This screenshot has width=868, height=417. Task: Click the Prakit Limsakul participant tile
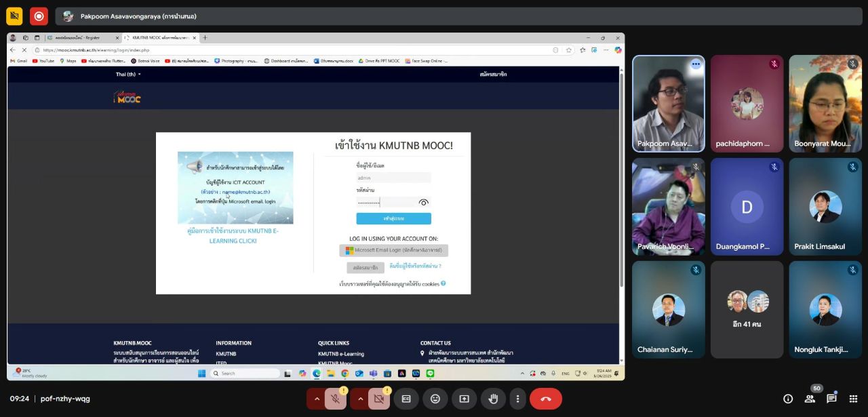pyautogui.click(x=825, y=207)
